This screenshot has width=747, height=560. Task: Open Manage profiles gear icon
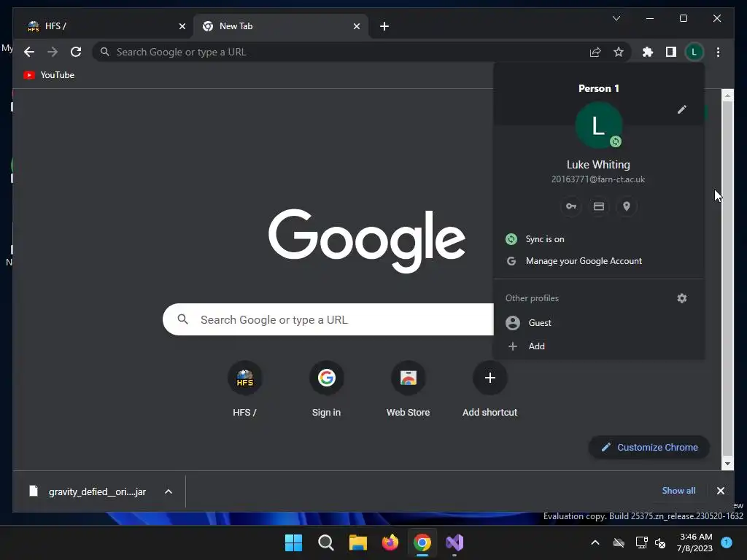tap(682, 298)
